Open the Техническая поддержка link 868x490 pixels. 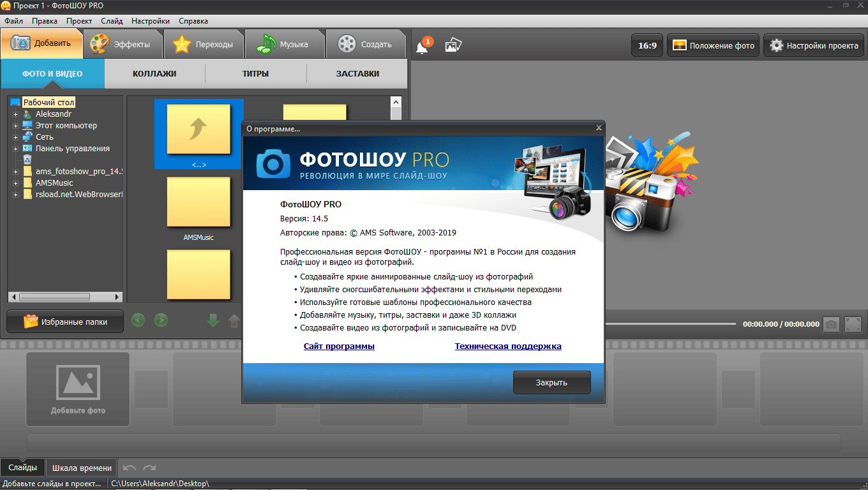click(x=508, y=346)
